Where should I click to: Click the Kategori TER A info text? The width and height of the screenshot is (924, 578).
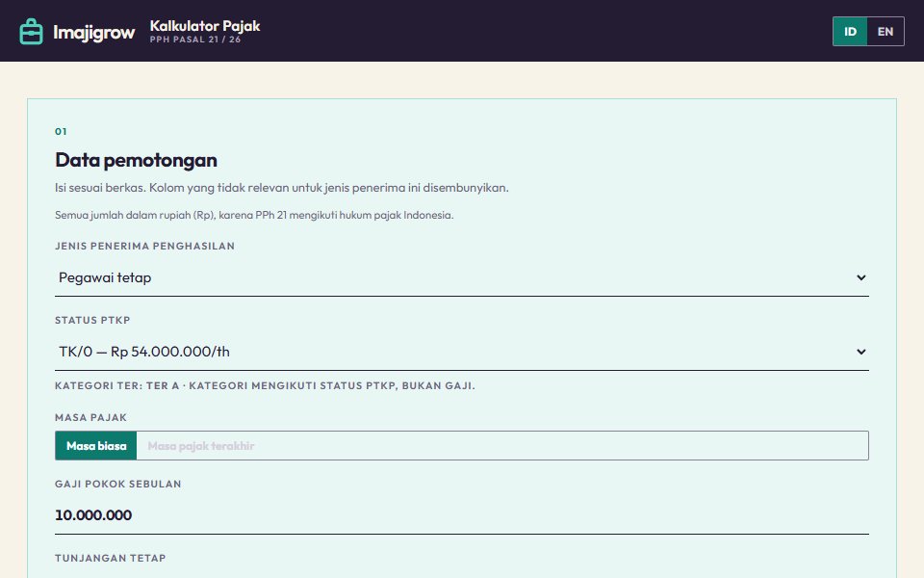[x=265, y=385]
